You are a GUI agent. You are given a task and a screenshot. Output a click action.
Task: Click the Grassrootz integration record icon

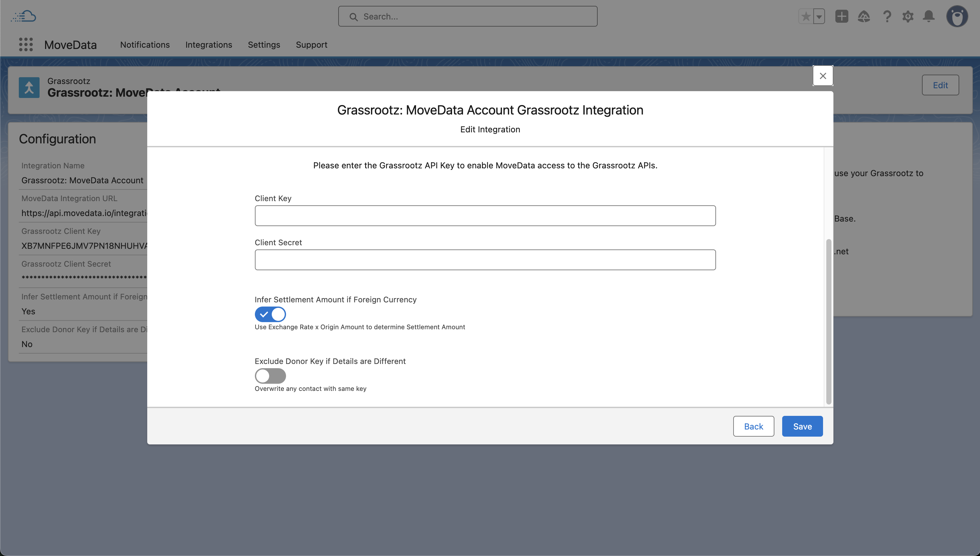[x=29, y=88]
